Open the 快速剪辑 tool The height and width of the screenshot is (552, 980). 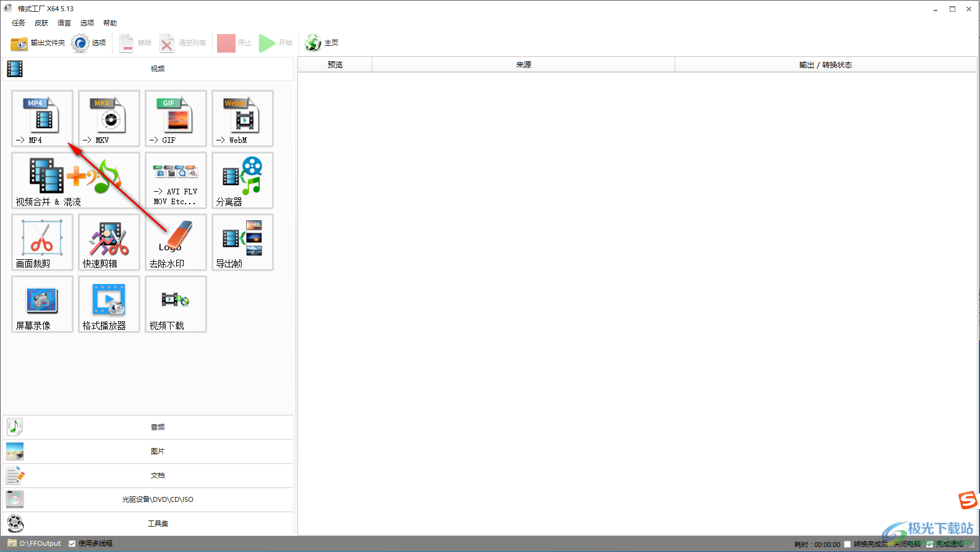pyautogui.click(x=109, y=242)
